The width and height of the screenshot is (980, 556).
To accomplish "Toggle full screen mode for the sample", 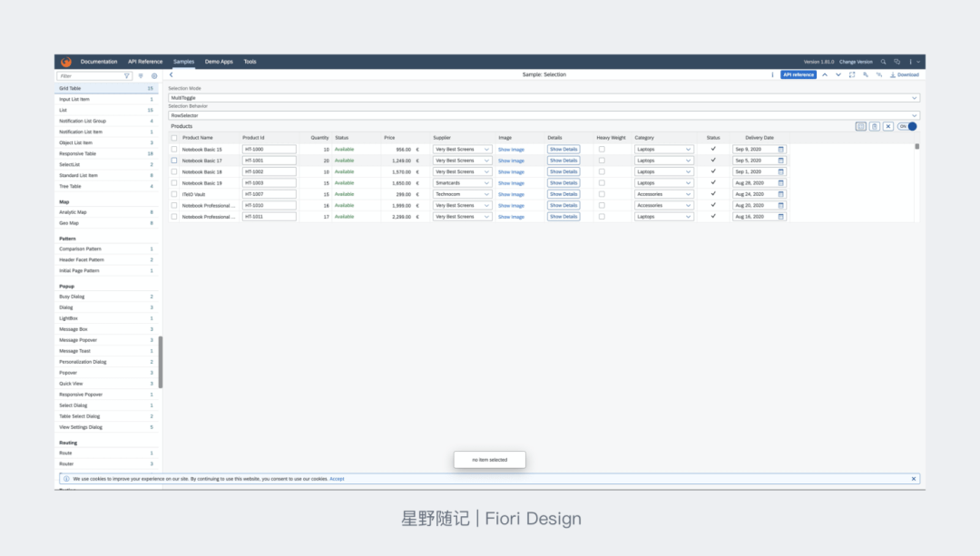I will tap(852, 74).
